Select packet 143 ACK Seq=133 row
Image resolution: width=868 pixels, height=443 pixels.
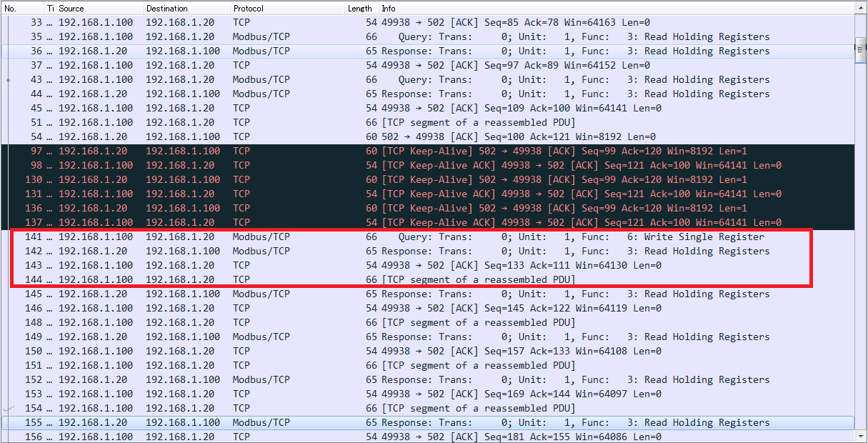pos(427,265)
